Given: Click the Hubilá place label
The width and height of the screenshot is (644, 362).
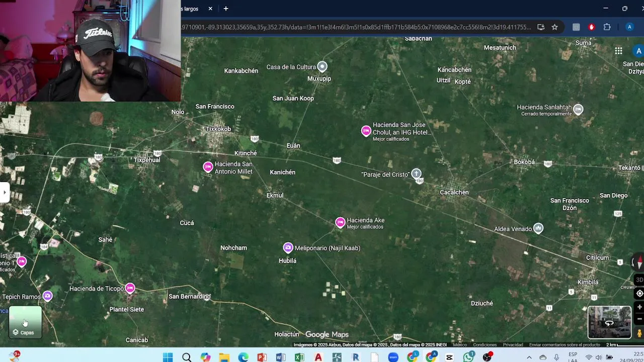Looking at the screenshot, I should [288, 261].
